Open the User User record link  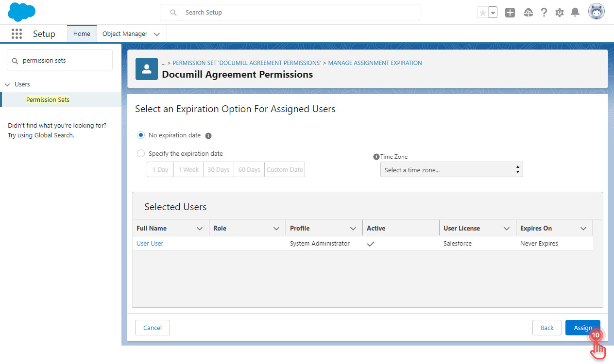(150, 243)
